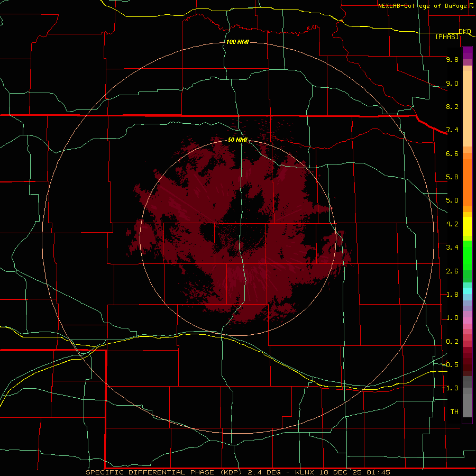Click the -1.3 color scale value

click(x=450, y=388)
